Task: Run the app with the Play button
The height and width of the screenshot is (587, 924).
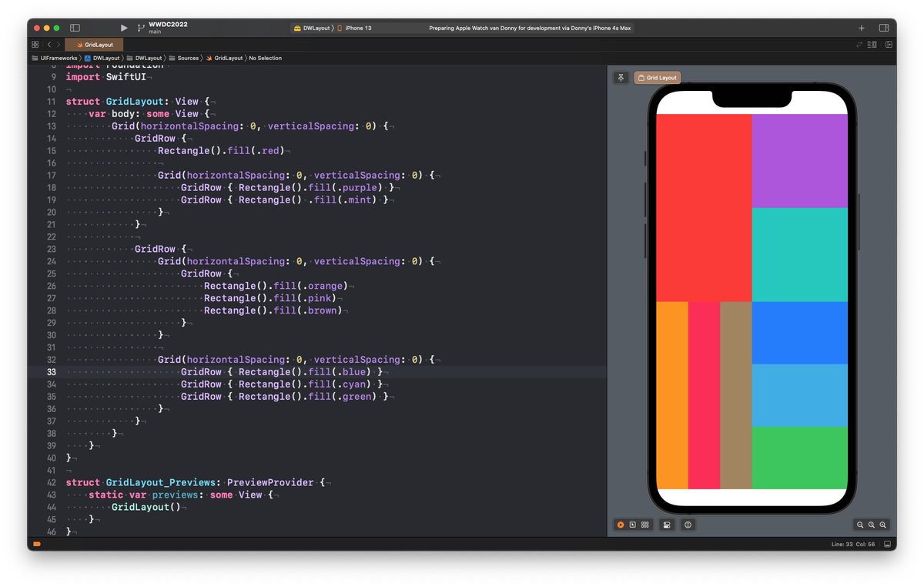Action: [123, 28]
